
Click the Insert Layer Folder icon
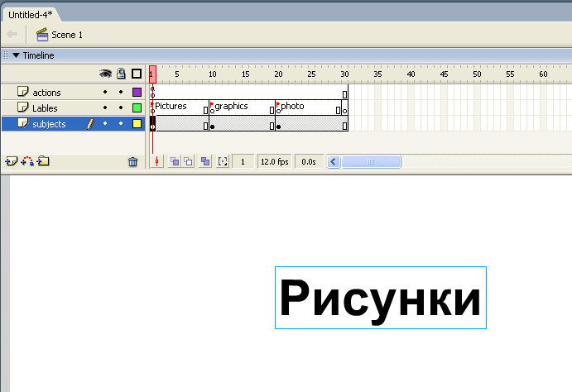point(43,160)
